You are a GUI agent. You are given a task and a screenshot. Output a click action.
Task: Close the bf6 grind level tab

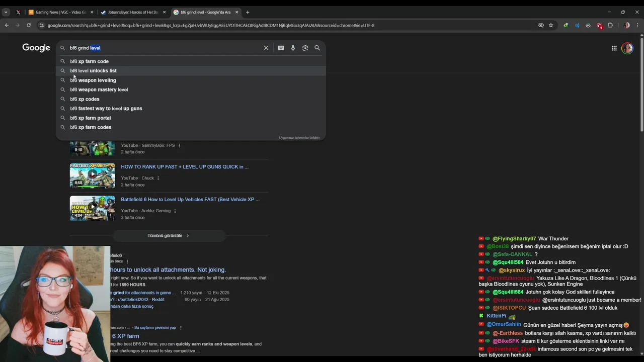236,12
